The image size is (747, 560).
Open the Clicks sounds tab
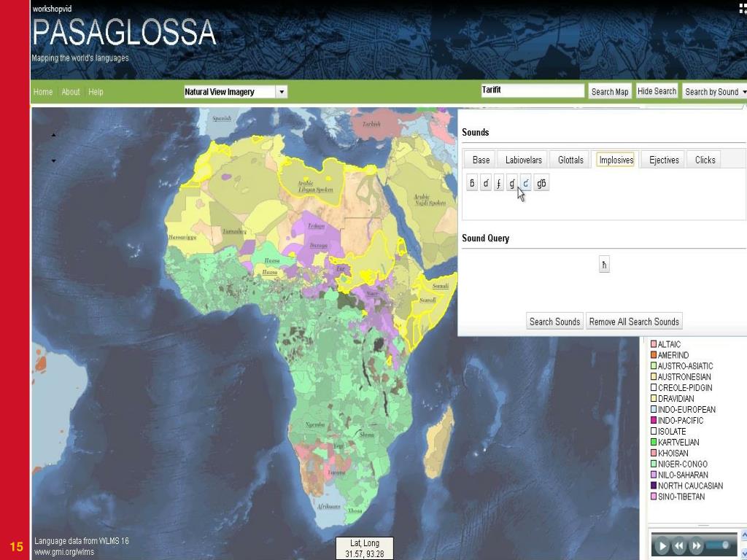[x=705, y=160]
